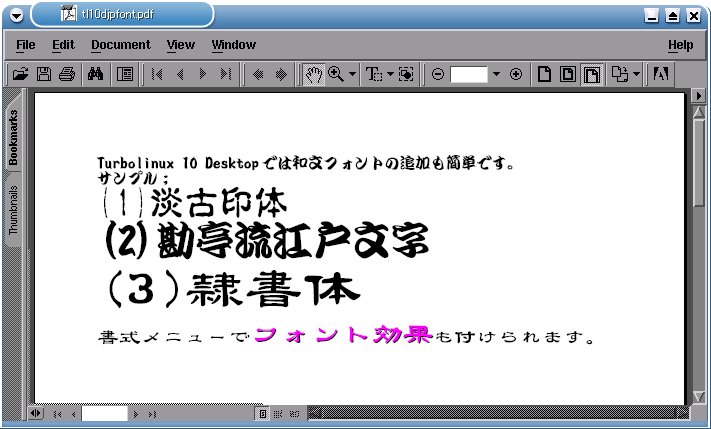
Task: Select Continuous page layout in status bar
Action: click(278, 414)
